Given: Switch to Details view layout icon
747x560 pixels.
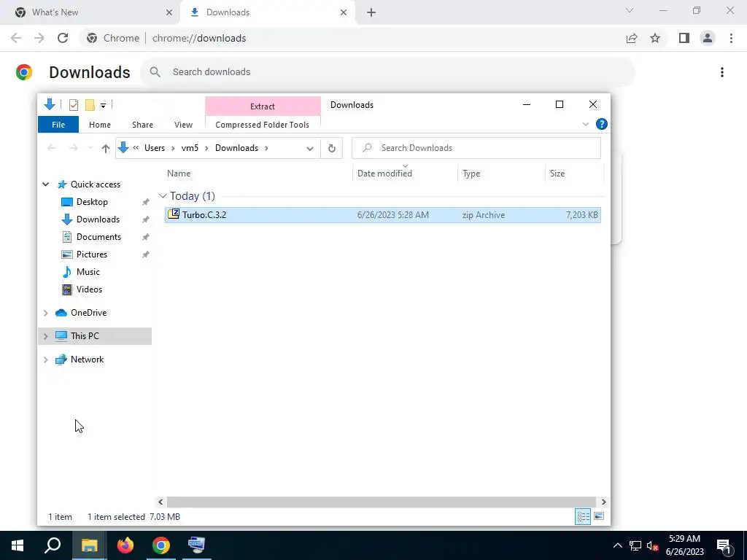Looking at the screenshot, I should 583,517.
